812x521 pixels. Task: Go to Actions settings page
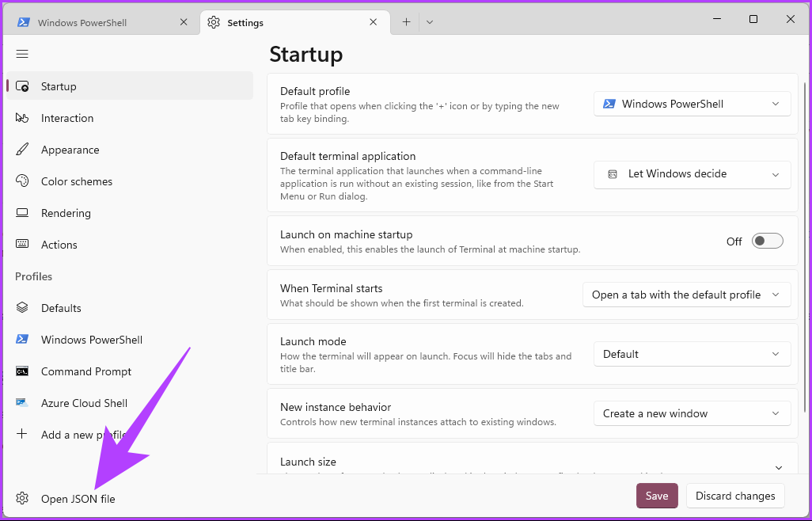click(130, 245)
